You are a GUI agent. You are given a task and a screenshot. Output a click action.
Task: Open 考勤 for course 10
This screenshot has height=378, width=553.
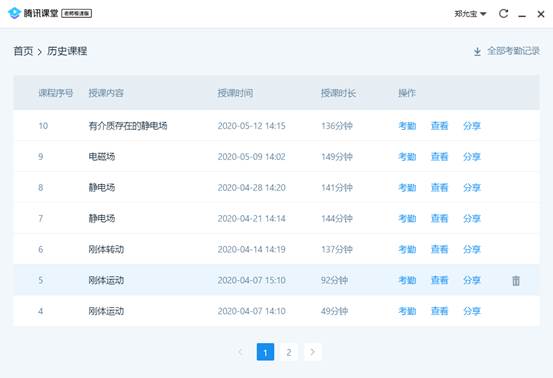[x=407, y=126]
